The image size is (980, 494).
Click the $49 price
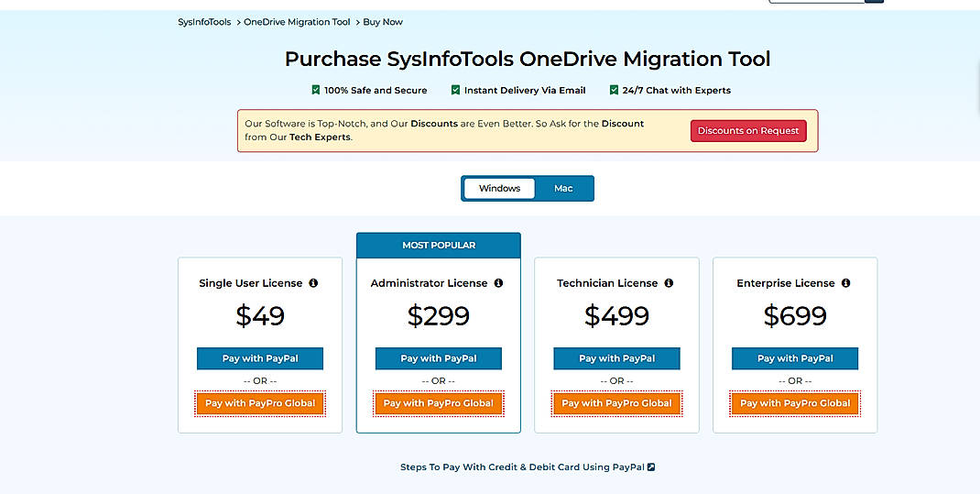(x=260, y=316)
